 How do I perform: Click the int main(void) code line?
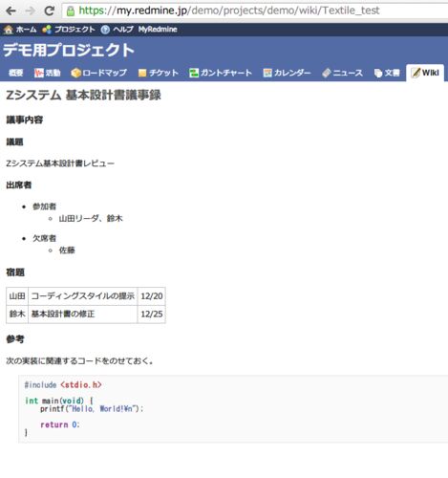59,401
